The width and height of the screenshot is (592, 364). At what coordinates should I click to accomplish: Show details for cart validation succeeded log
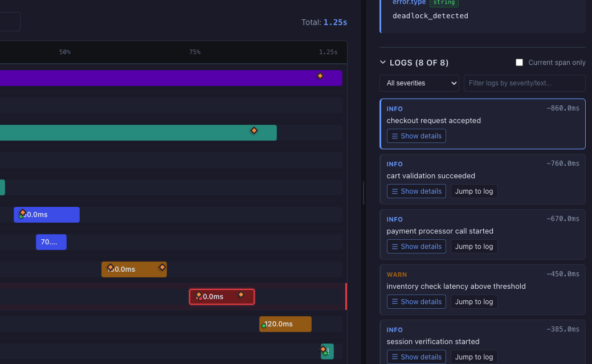pyautogui.click(x=417, y=191)
